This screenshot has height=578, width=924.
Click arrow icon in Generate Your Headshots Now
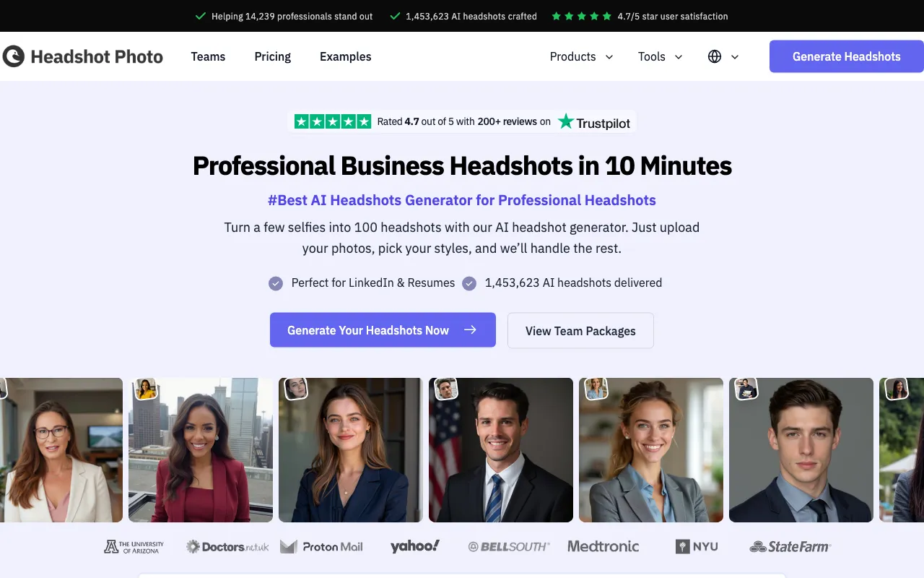tap(471, 330)
